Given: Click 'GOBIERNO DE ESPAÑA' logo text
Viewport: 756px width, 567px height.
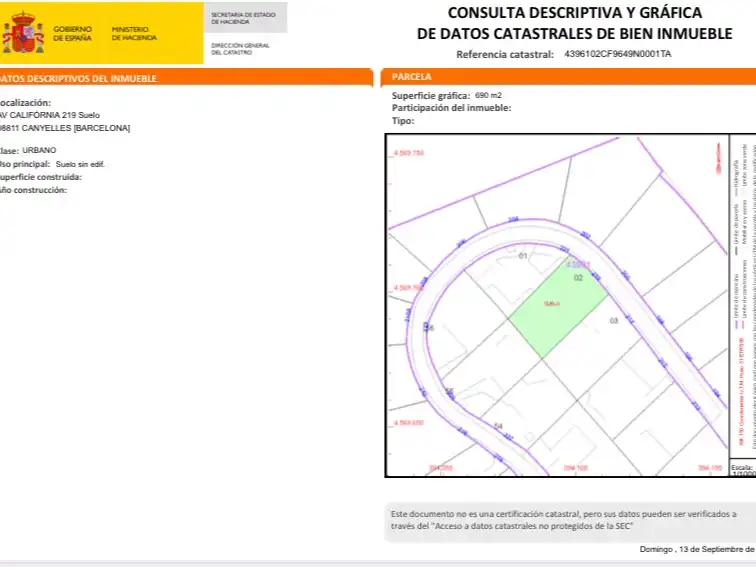Looking at the screenshot, I should 72,33.
